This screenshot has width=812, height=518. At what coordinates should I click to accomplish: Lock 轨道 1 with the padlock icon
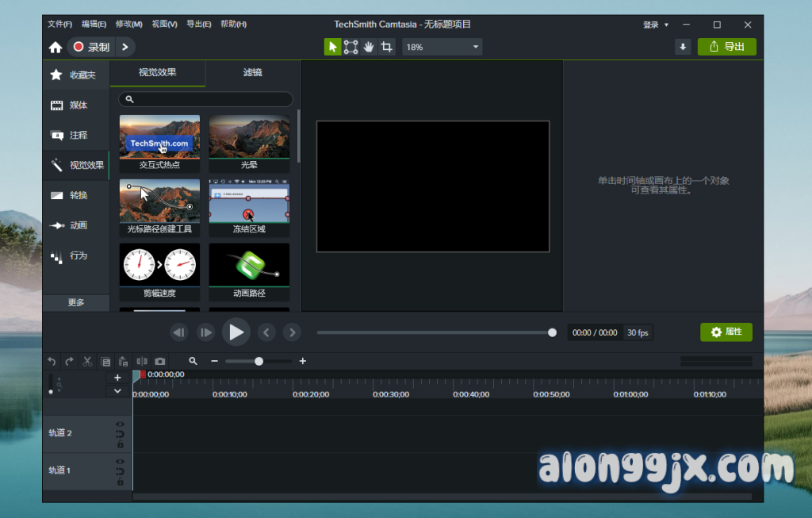tap(120, 482)
